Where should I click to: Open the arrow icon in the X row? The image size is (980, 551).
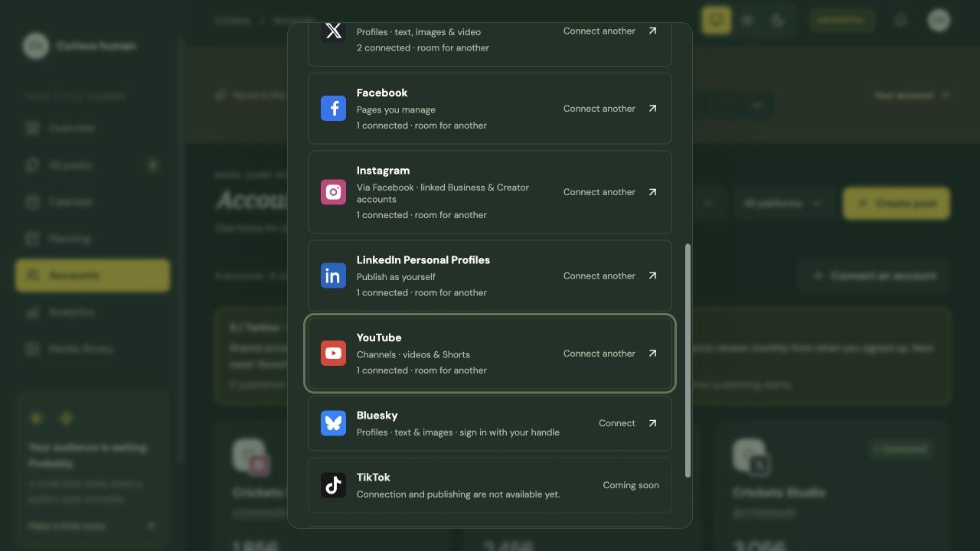pyautogui.click(x=652, y=31)
